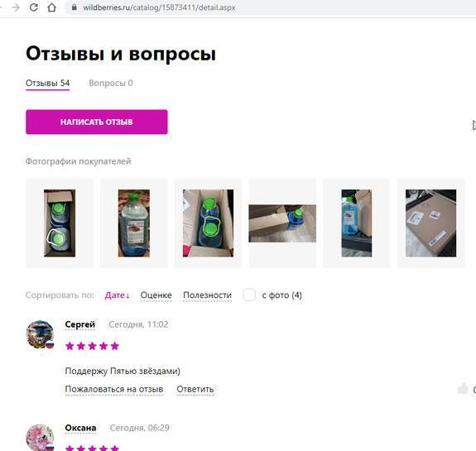
Task: Reload the page with the refresh icon
Action: (x=34, y=7)
